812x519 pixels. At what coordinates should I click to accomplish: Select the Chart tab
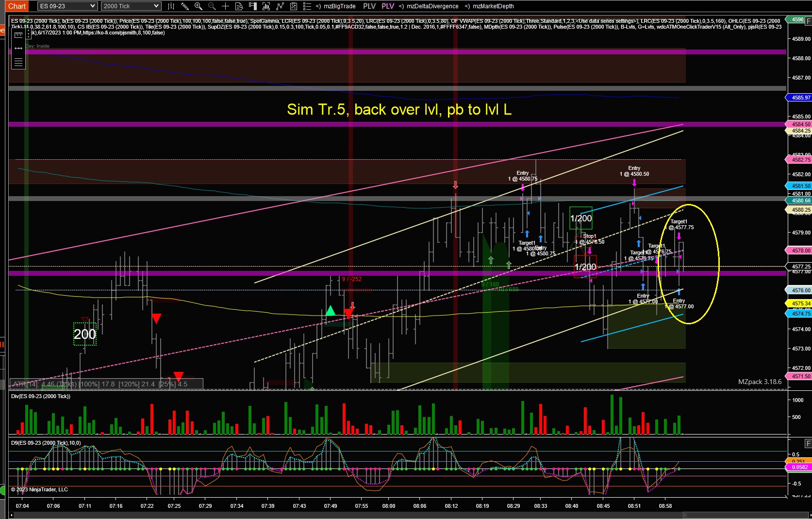point(17,6)
